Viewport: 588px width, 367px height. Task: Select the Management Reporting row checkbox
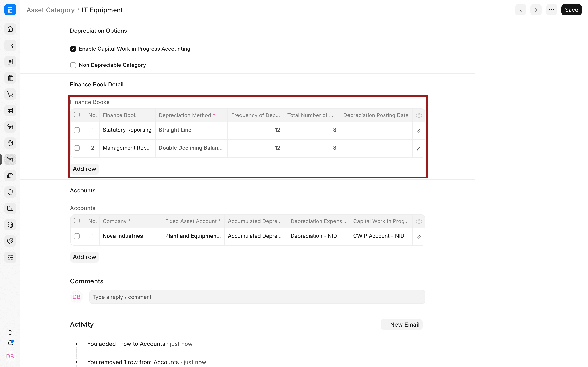[77, 148]
